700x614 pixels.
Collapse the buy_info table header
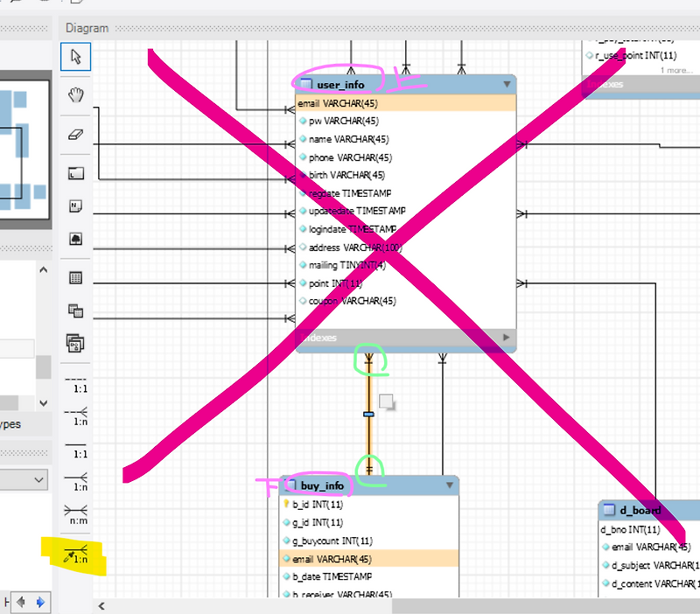click(x=449, y=485)
